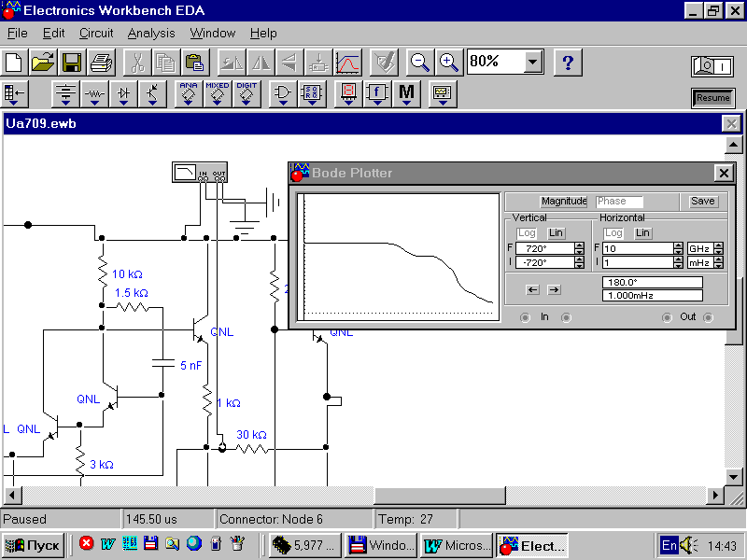Open the Mixed ICs parts bin

(x=218, y=94)
